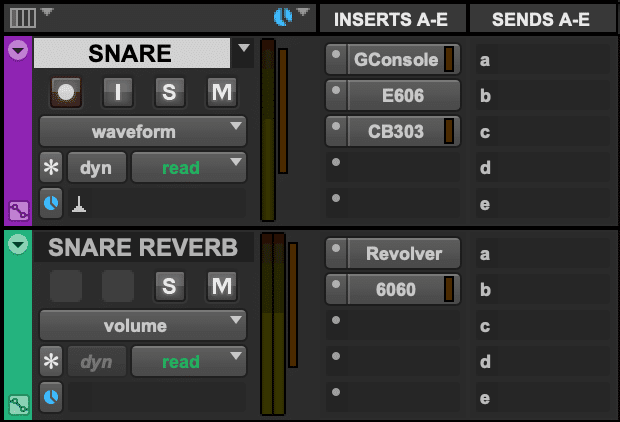Image resolution: width=620 pixels, height=422 pixels.
Task: Click the freeze snowflake icon on SNARE track
Action: pyautogui.click(x=51, y=168)
